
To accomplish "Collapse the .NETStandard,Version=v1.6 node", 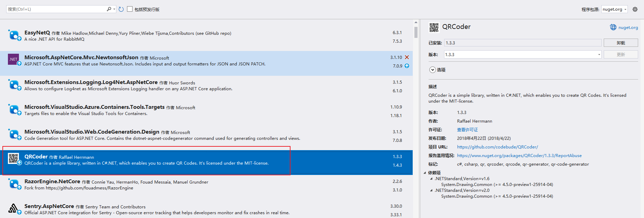I will [431, 179].
